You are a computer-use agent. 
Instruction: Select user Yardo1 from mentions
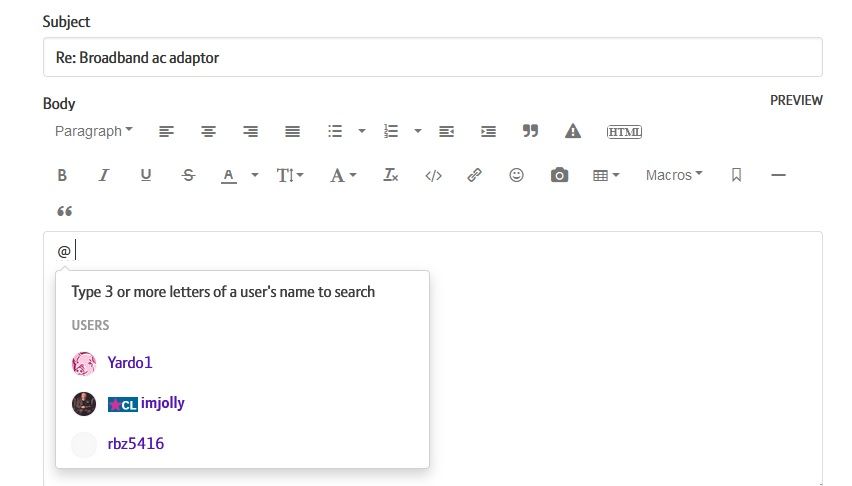point(129,363)
